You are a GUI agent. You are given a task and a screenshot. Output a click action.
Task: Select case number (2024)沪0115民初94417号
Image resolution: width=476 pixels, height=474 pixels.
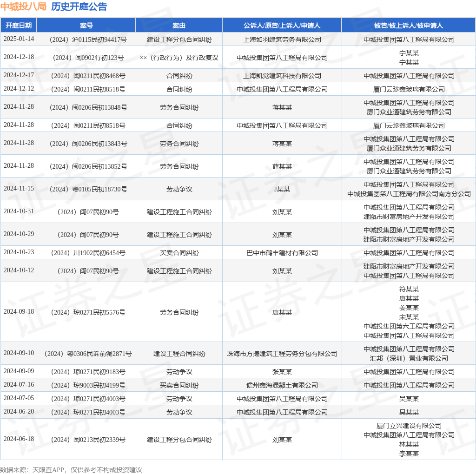[88, 40]
